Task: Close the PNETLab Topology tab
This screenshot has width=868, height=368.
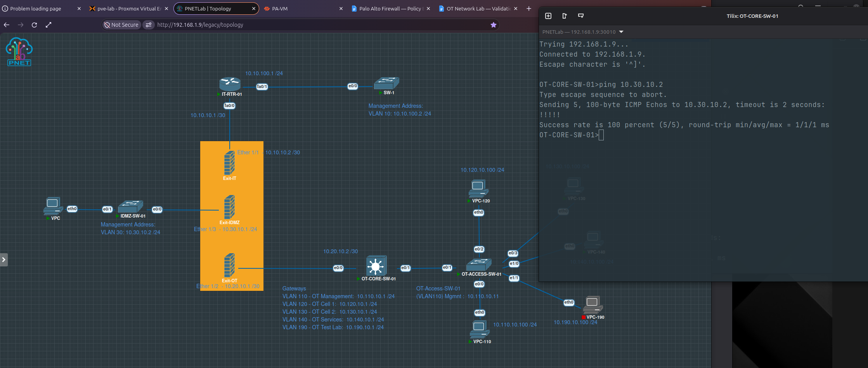Action: pos(254,9)
